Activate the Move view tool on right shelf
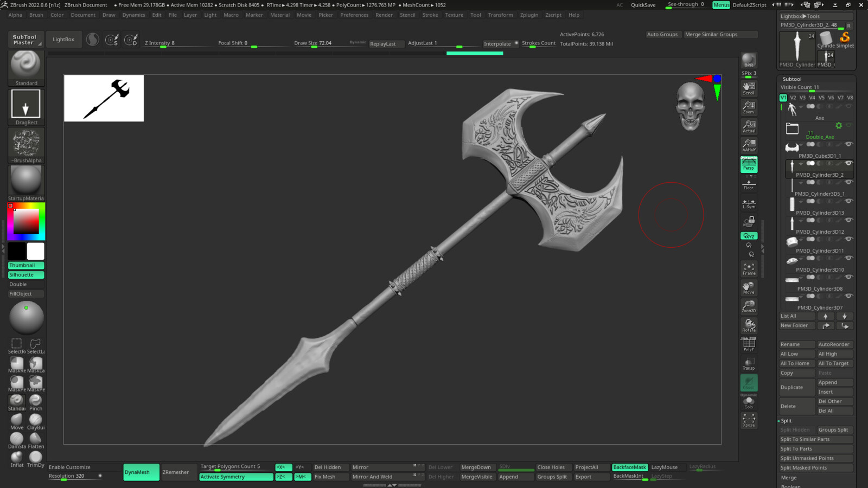Screen dimensions: 868x488 pos(749,287)
